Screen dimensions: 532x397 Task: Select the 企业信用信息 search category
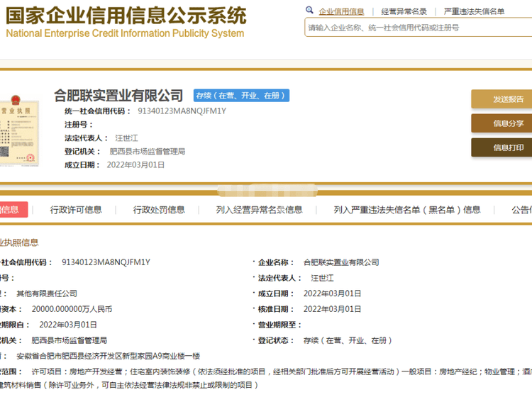[x=341, y=11]
